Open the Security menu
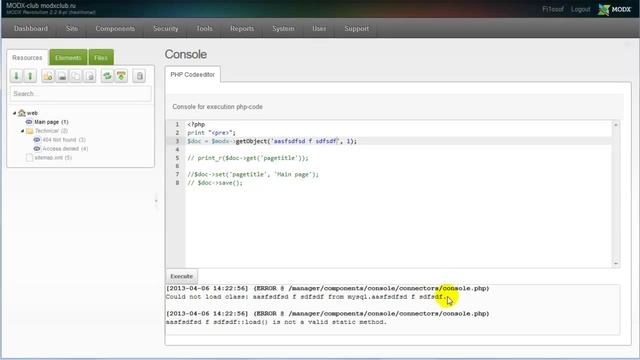 click(166, 29)
